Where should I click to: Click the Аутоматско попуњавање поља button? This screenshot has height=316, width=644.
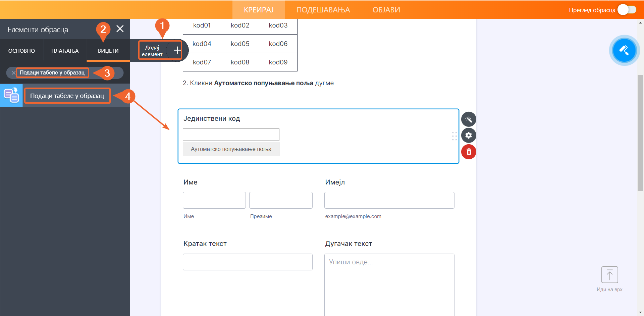231,149
